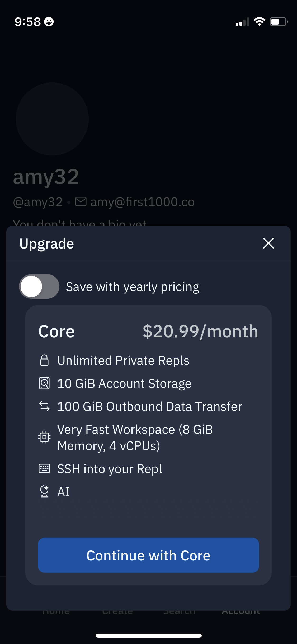Tap the Very Fast Workspace feature text
The width and height of the screenshot is (297, 644).
135,438
